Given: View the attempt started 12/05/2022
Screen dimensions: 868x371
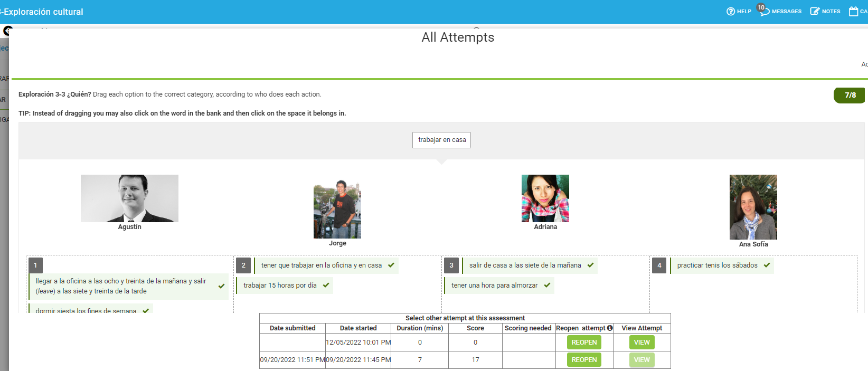Looking at the screenshot, I should click(x=641, y=343).
